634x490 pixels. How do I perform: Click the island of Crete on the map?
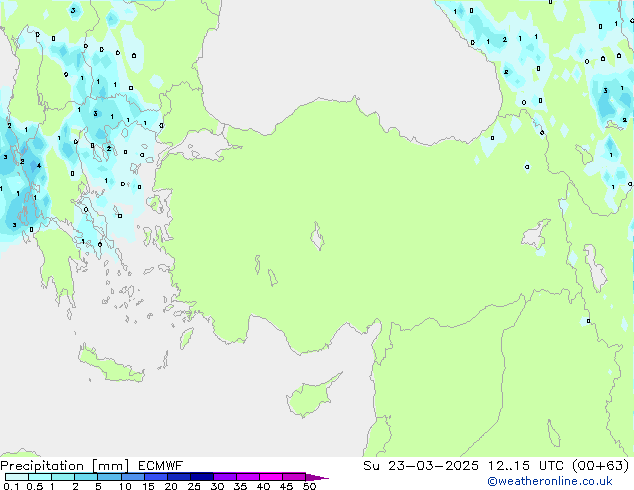[x=111, y=365]
